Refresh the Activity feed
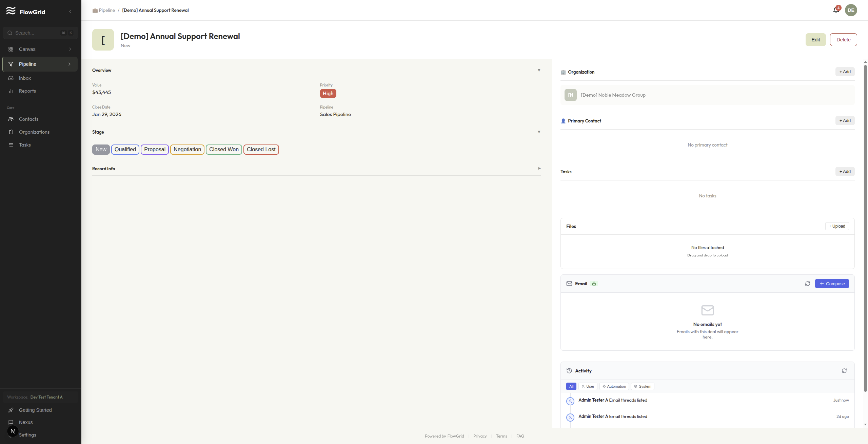Screen dimensions: 868x444 coord(844,371)
